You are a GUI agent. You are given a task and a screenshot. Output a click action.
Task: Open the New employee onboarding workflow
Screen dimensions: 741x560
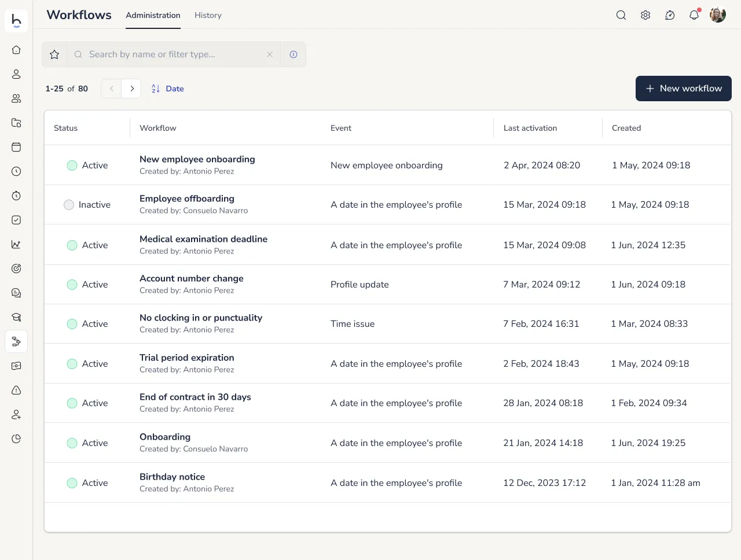click(197, 159)
